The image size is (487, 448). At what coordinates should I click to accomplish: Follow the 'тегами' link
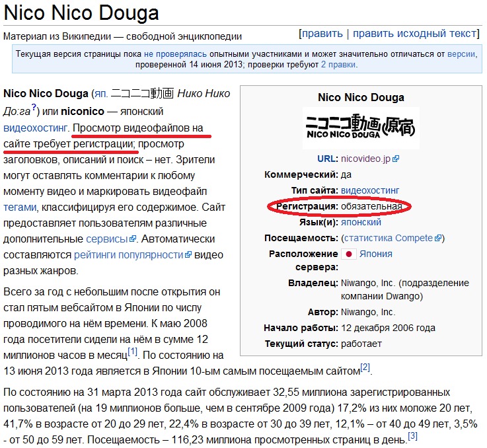[20, 207]
